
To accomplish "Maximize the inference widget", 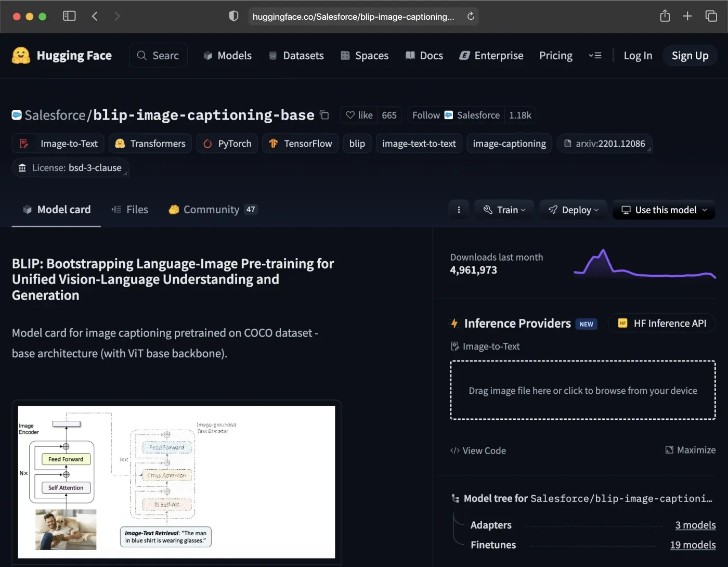I will [x=691, y=450].
